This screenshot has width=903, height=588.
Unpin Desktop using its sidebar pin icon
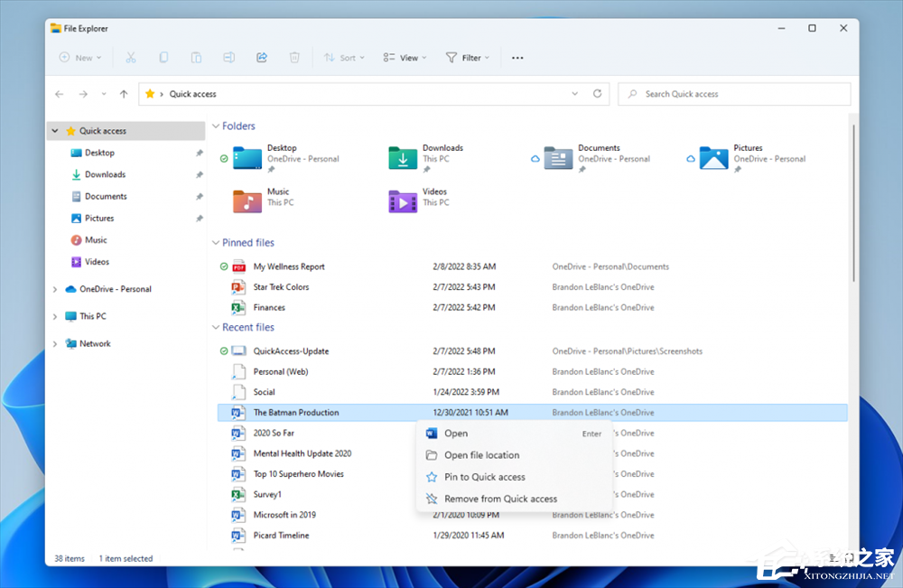(x=200, y=154)
